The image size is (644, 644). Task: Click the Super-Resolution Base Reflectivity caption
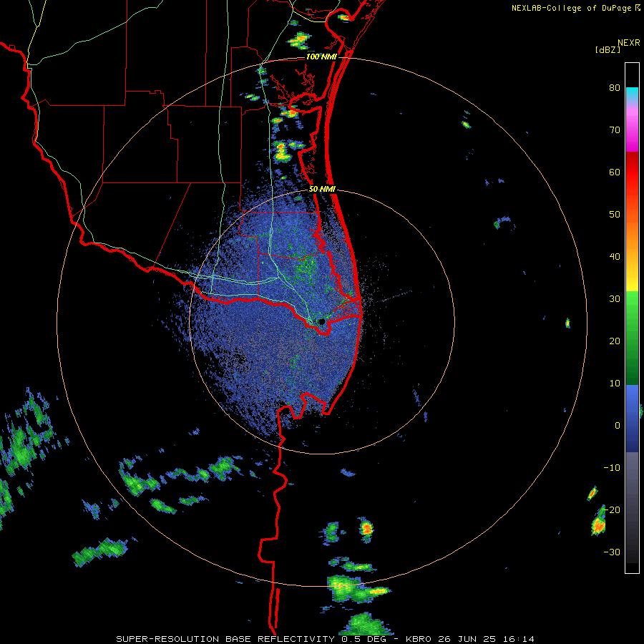coord(325,639)
